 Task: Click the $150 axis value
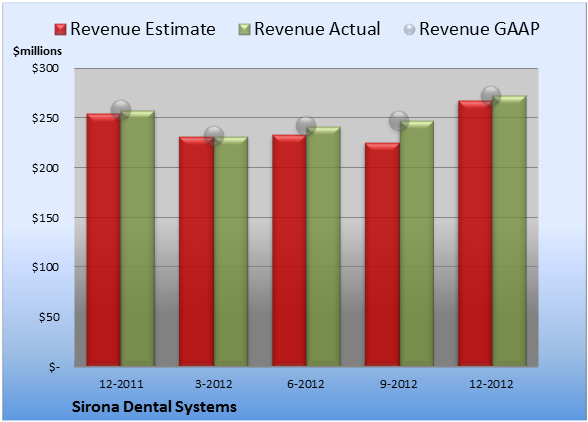pos(45,218)
